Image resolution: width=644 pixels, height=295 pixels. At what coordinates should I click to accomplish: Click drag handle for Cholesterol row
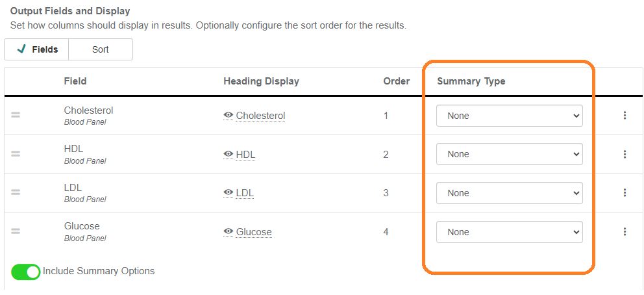(16, 115)
